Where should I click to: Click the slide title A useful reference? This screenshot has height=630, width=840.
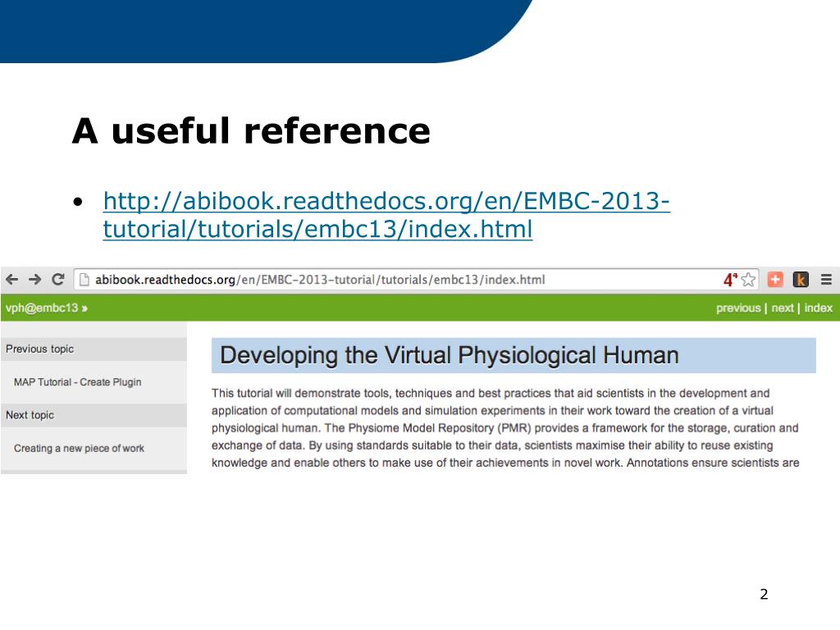coord(251,130)
